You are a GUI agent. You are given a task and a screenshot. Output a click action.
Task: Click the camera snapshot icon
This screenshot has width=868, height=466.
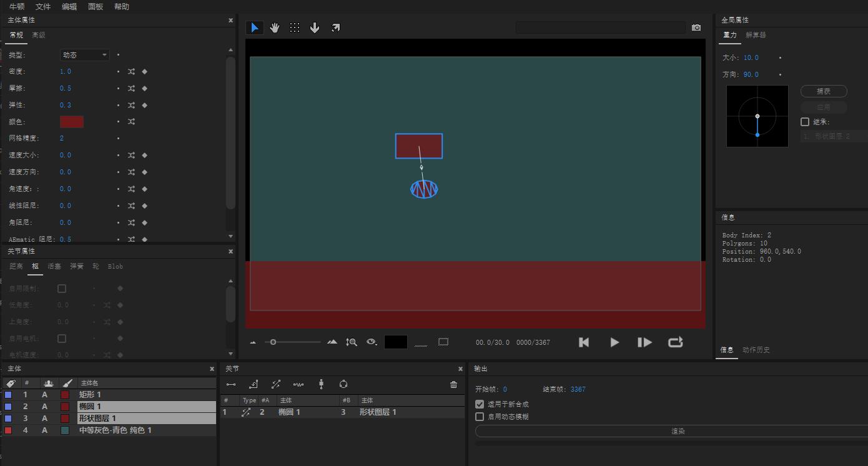[x=696, y=27]
